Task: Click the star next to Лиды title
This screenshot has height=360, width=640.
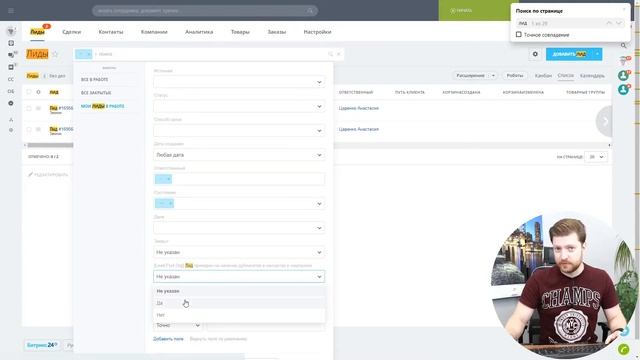Action: point(55,54)
